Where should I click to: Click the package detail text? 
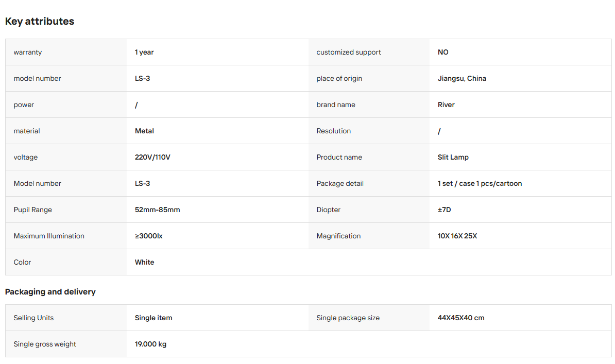480,184
